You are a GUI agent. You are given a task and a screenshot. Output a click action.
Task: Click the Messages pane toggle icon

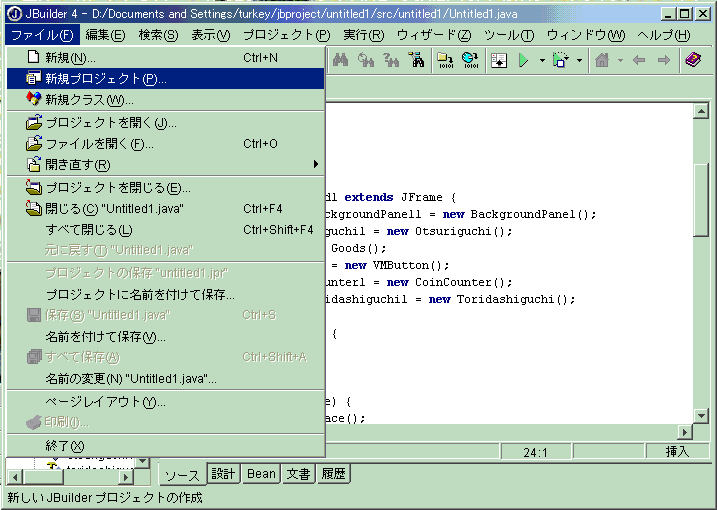click(x=498, y=60)
